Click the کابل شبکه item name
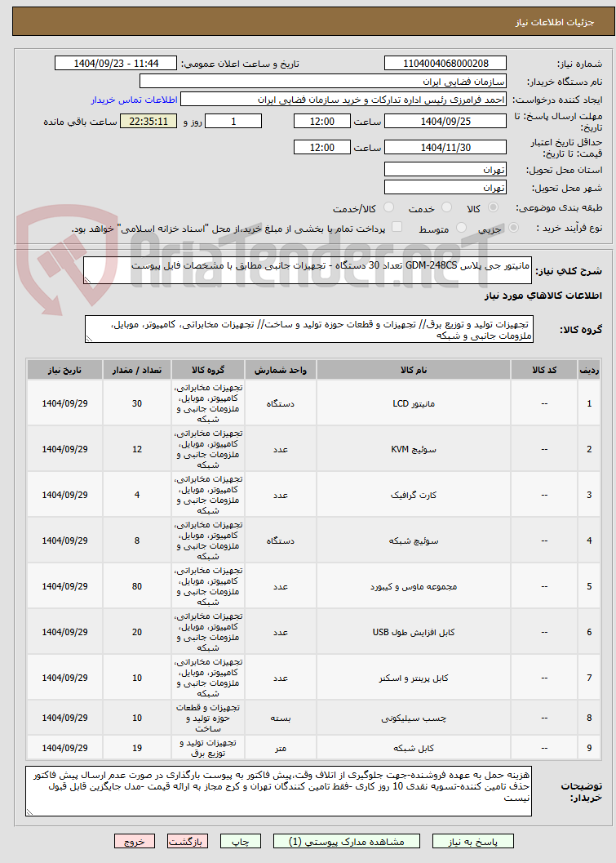This screenshot has width=616, height=863. pyautogui.click(x=414, y=748)
